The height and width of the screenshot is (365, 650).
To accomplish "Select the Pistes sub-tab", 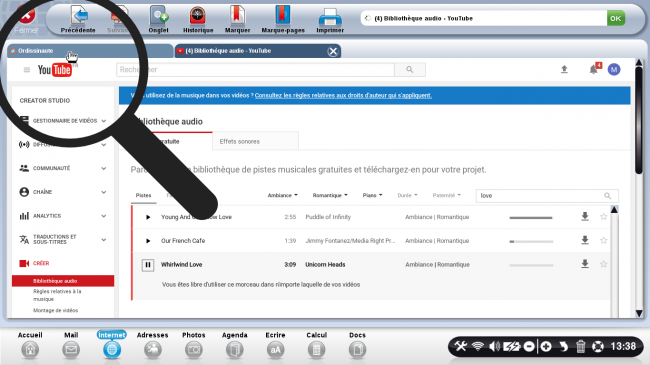I will tap(143, 195).
